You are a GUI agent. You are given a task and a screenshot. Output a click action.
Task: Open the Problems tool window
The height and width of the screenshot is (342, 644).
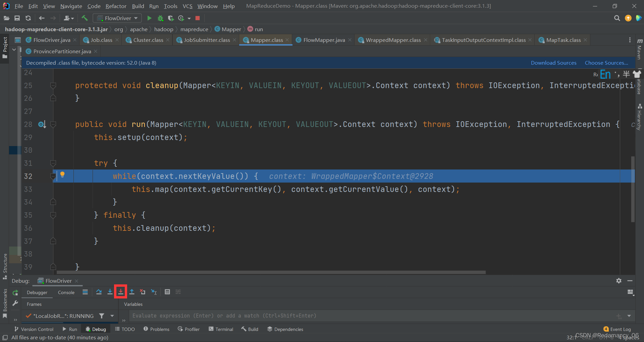pos(156,329)
